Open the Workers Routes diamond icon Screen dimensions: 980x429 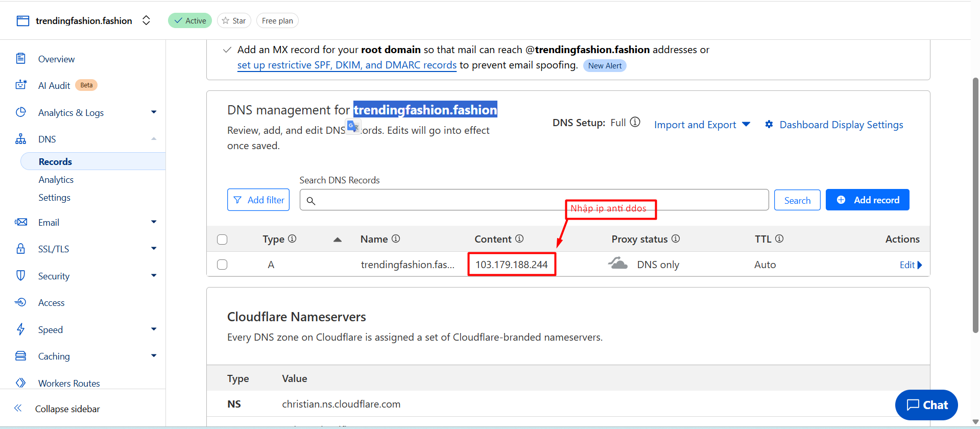click(20, 383)
